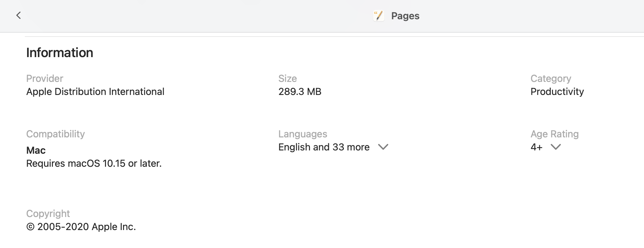
Task: Click the Apple Inc. copyright line
Action: pyautogui.click(x=81, y=226)
